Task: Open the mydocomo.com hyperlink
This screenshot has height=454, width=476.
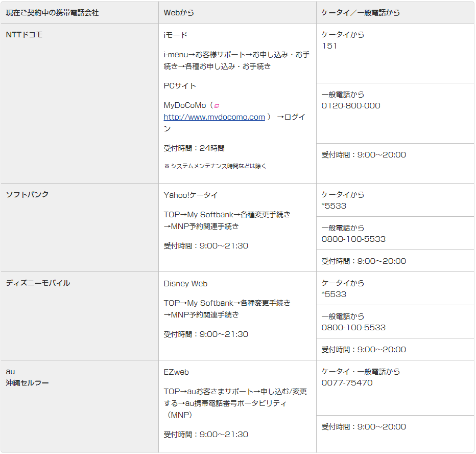Action: [x=214, y=117]
